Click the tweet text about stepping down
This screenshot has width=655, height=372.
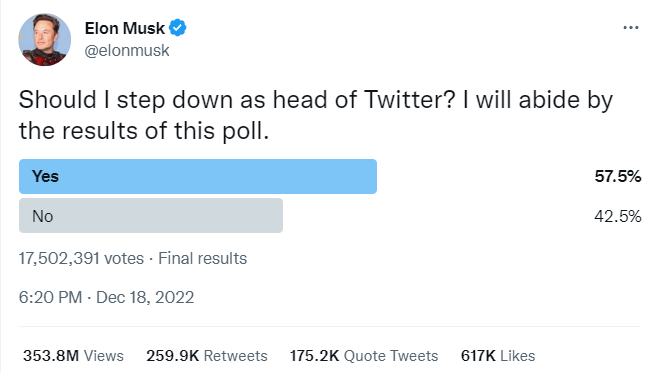[316, 115]
